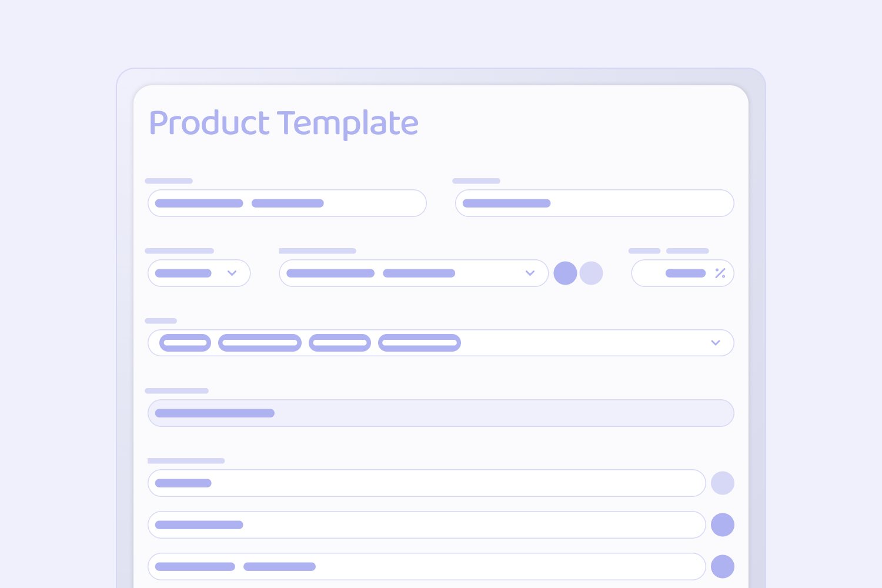882x588 pixels.
Task: Focus the top-left text input under the title
Action: pyautogui.click(x=287, y=203)
